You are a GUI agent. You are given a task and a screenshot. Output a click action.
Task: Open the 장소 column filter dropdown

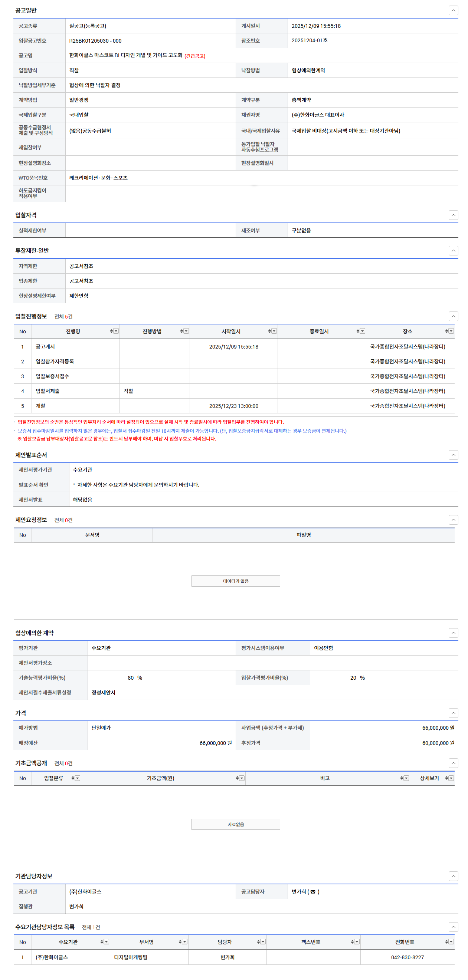(451, 331)
